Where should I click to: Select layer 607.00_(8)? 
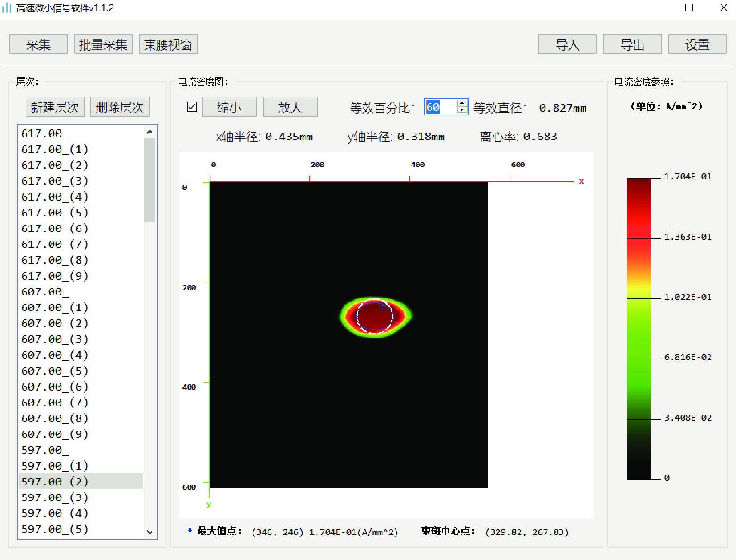81,418
